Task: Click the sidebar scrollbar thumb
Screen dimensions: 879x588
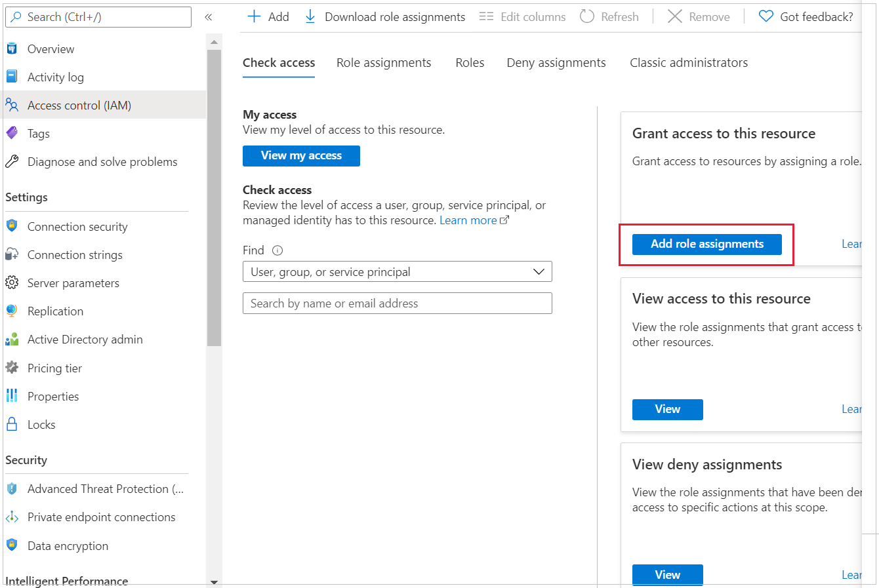Action: [x=214, y=198]
